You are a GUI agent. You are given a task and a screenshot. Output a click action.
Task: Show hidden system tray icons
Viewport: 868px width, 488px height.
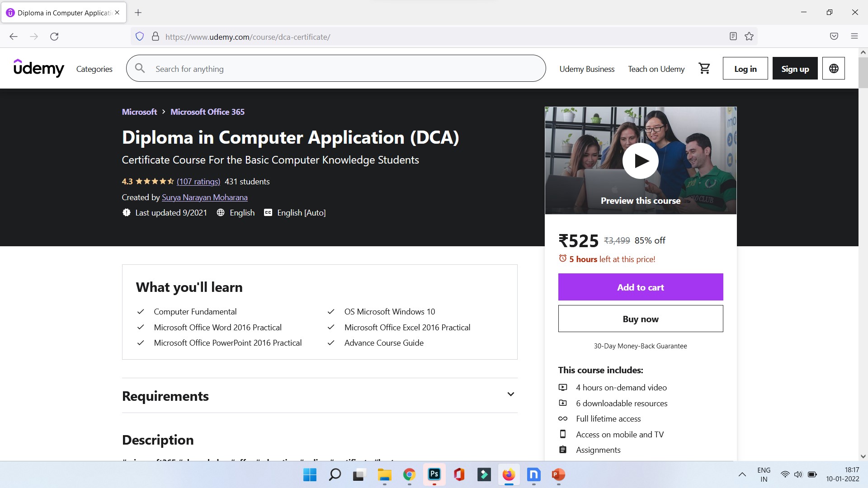coord(742,474)
